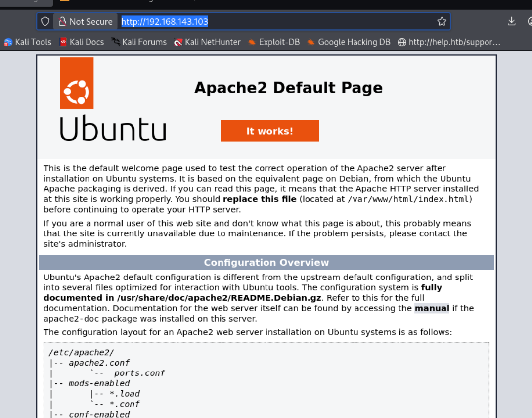Viewport: 532px width, 418px height.
Task: Click the shield tracking protection icon
Action: click(x=45, y=22)
